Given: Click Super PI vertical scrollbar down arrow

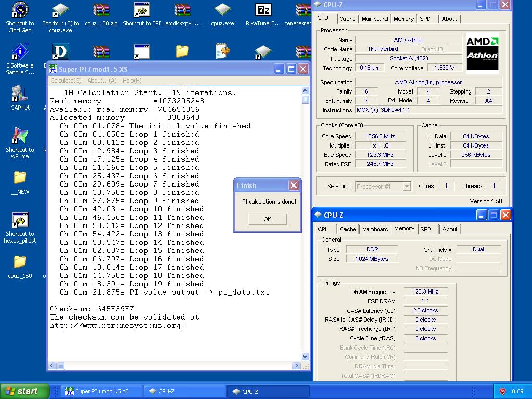Looking at the screenshot, I should [x=305, y=356].
